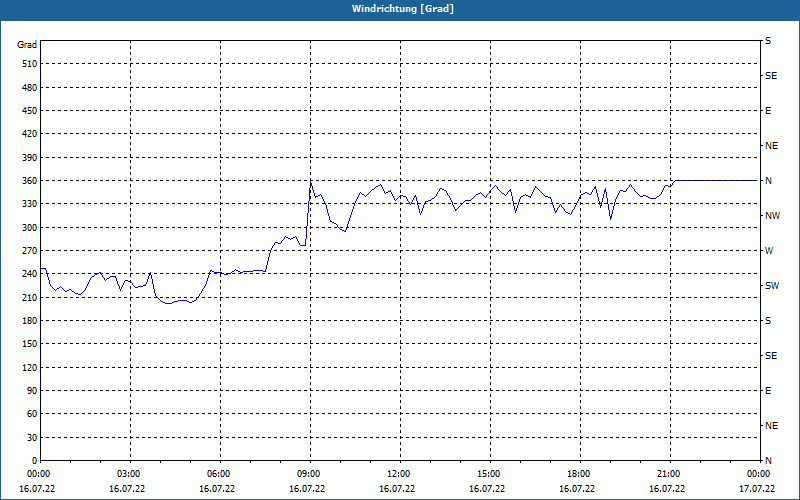This screenshot has width=800, height=500.
Task: Select the 17.07.22 date label
Action: (757, 489)
